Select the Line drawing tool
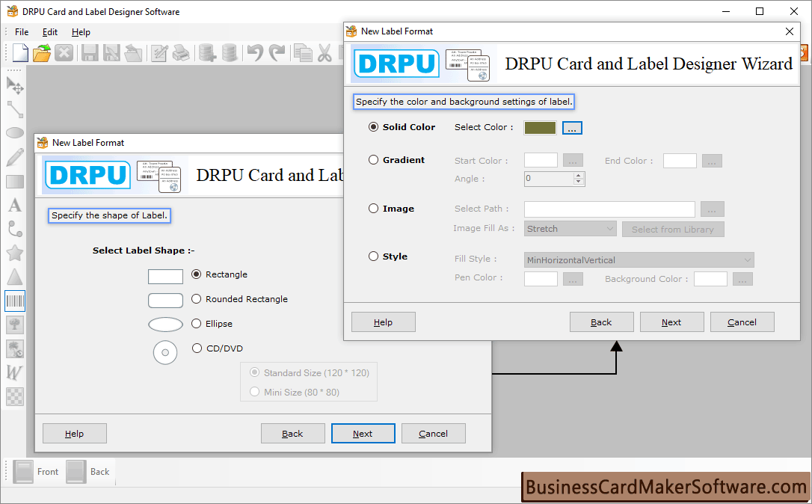The height and width of the screenshot is (504, 812). coord(14,109)
